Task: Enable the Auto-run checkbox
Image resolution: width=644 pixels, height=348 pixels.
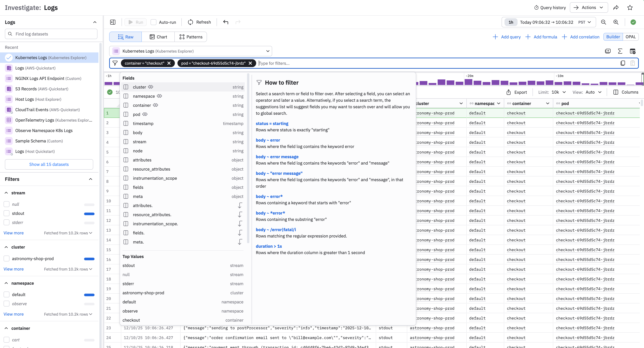Action: coord(154,22)
